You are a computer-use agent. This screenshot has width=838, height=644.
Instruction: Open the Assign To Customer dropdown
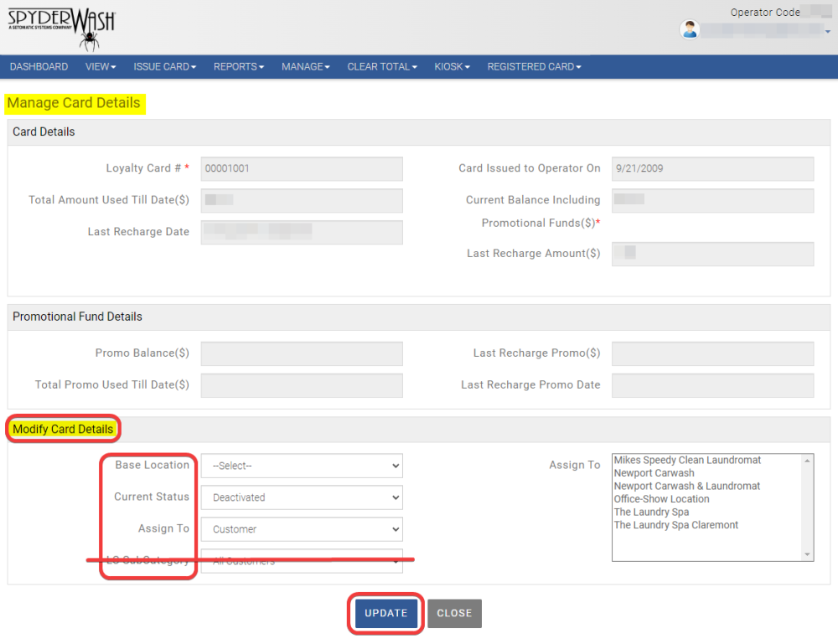coord(302,529)
